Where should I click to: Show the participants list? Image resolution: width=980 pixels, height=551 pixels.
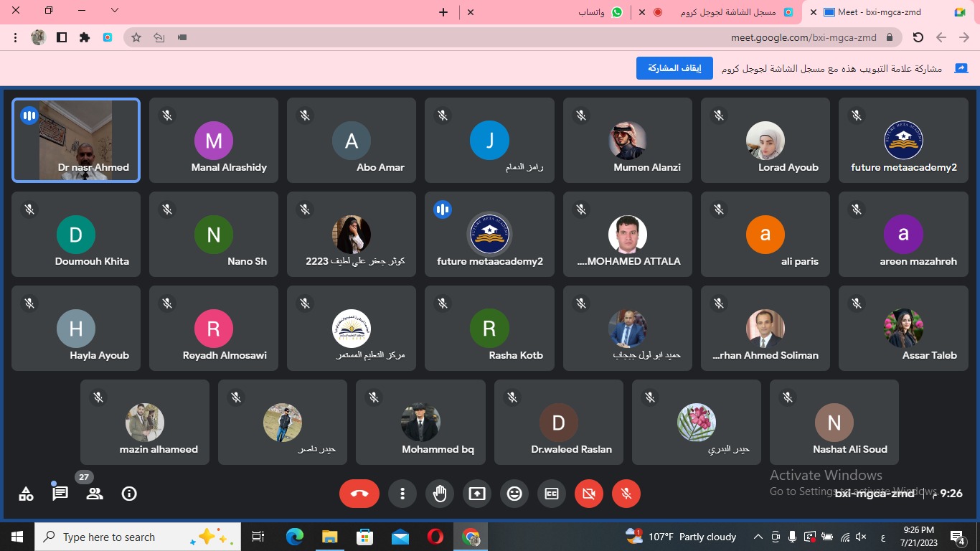click(x=95, y=494)
